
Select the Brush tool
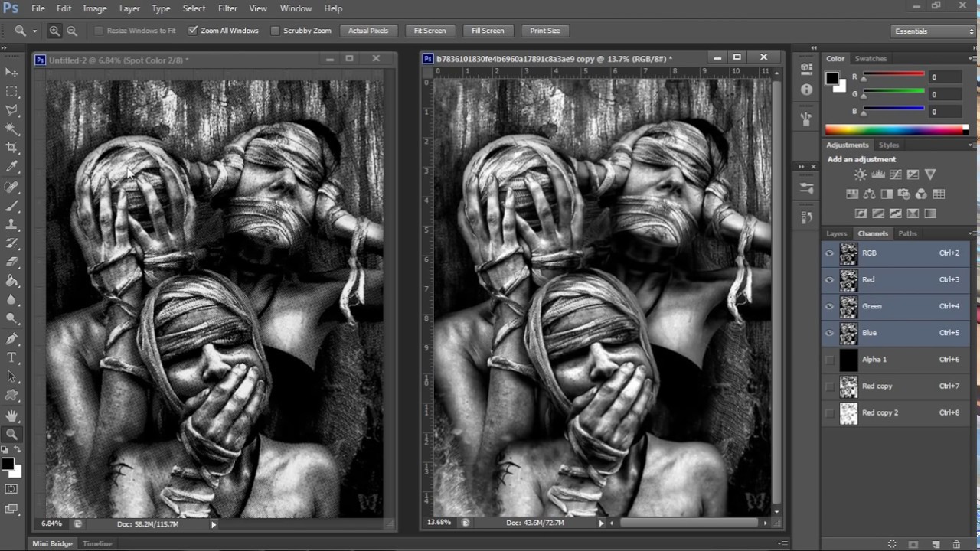click(11, 207)
